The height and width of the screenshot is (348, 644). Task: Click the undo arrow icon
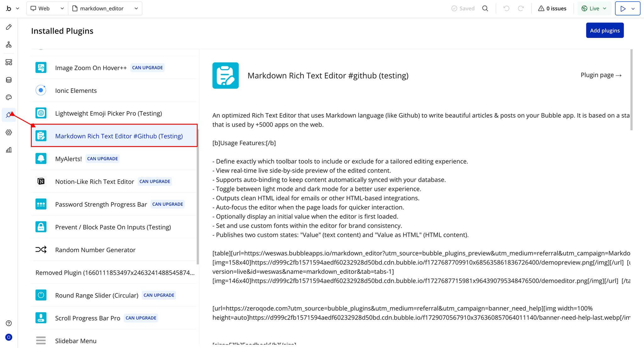506,8
